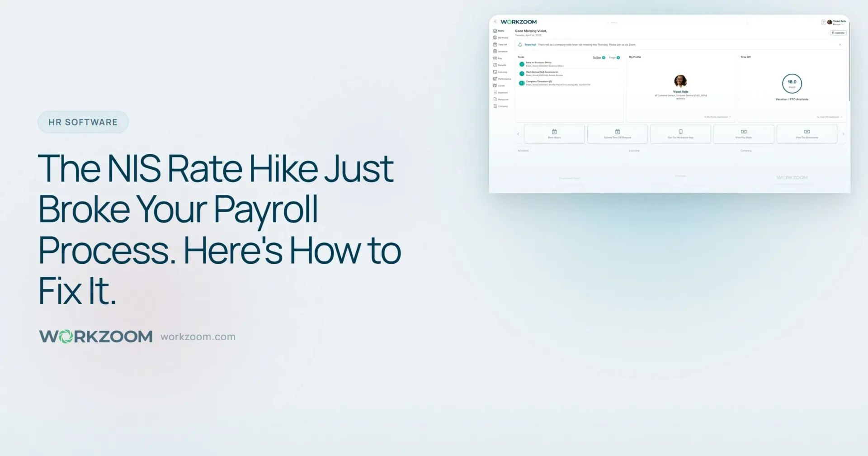Select the Pay sidebar icon
The width and height of the screenshot is (868, 456).
click(495, 58)
